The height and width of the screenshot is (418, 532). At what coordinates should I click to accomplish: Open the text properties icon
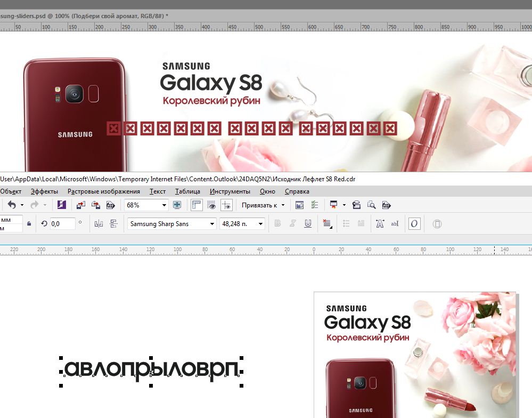tap(380, 223)
